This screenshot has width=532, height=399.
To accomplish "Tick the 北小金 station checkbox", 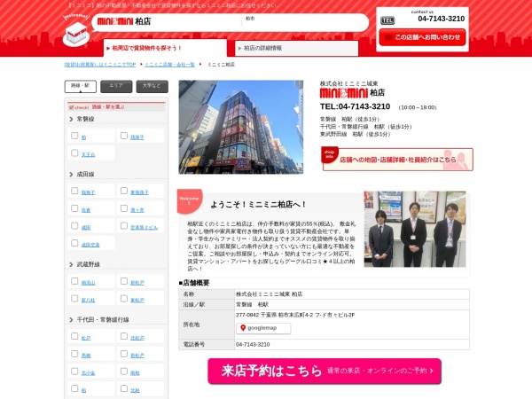I will [x=74, y=372].
